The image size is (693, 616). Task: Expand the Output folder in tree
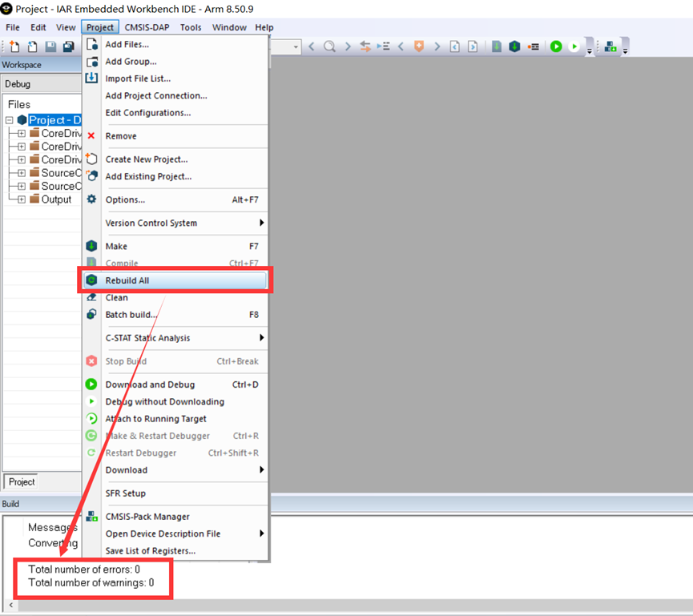22,199
